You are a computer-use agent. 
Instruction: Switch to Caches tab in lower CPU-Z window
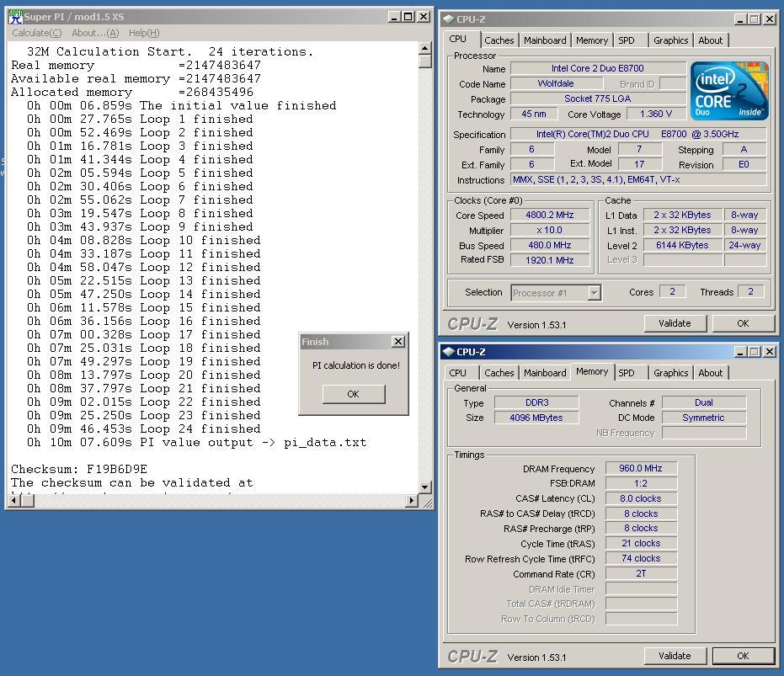tap(499, 373)
